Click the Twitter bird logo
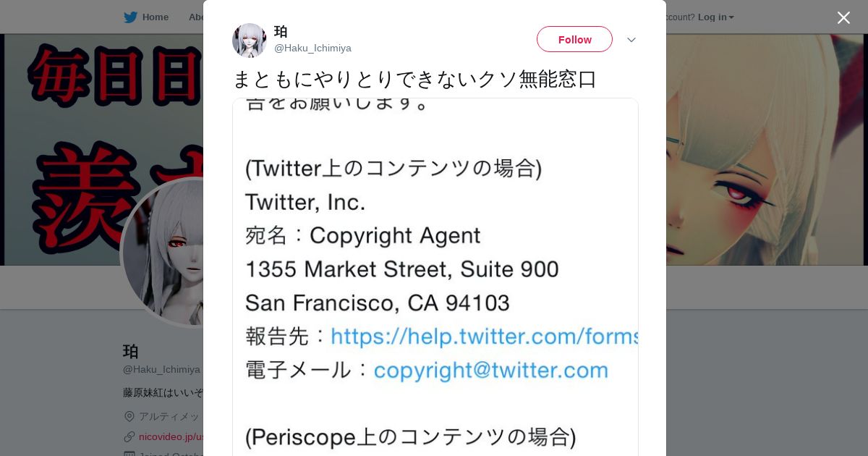Screen dimensions: 868x456 130,17
